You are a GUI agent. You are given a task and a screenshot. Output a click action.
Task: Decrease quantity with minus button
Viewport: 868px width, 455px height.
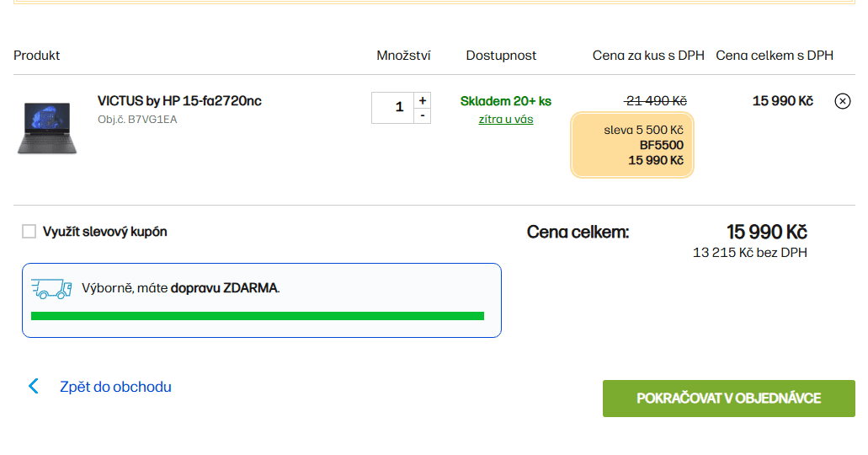click(423, 115)
